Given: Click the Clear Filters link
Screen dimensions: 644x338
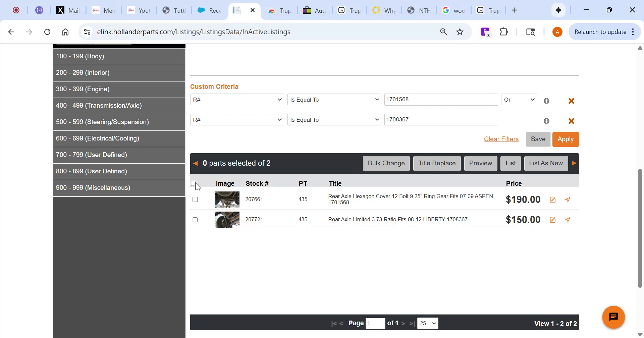Looking at the screenshot, I should tap(501, 139).
